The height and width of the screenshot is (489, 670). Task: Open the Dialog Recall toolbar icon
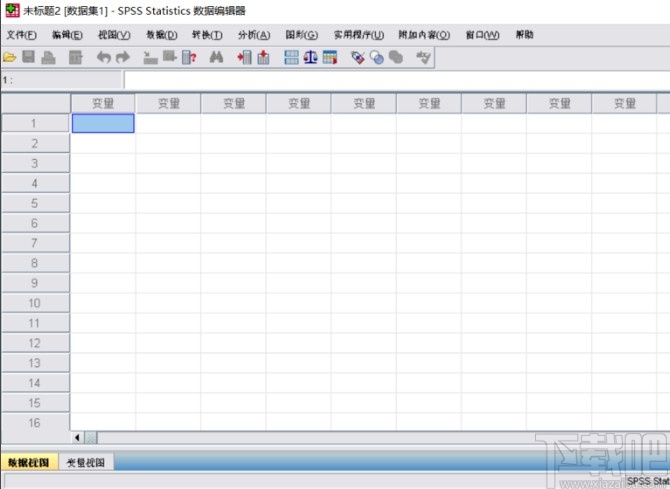click(76, 57)
